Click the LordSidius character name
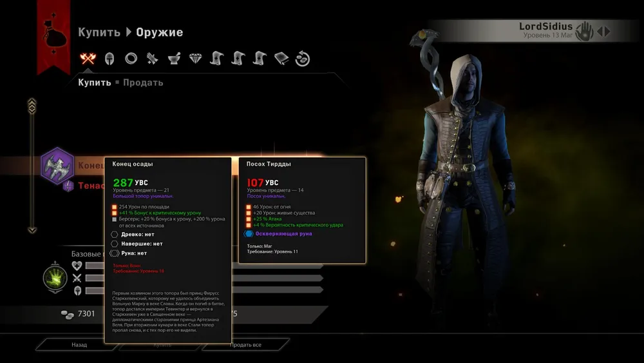Screen dimensions: 644x363 tap(545, 26)
